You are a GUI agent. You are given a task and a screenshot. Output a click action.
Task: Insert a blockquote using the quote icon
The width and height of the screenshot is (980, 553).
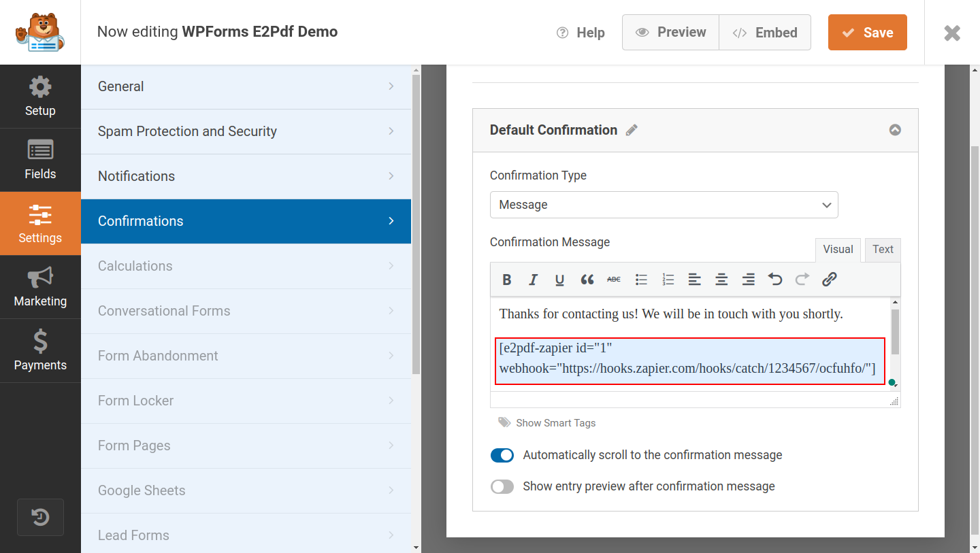point(587,280)
